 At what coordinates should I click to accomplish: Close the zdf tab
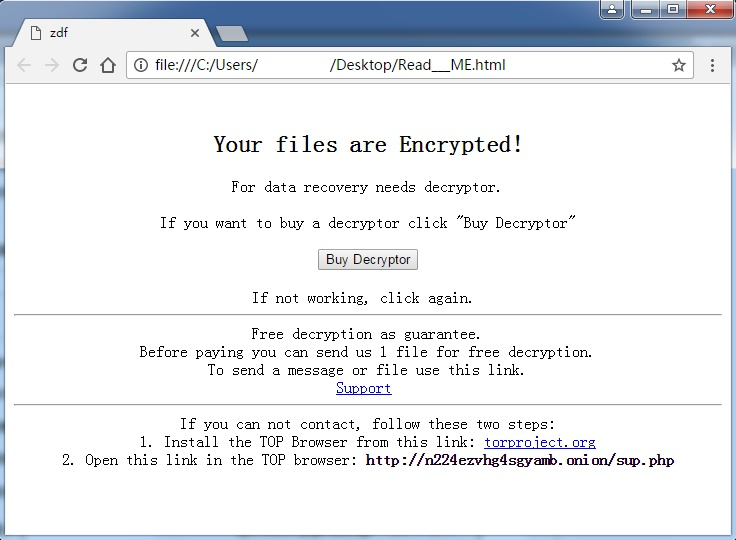195,33
